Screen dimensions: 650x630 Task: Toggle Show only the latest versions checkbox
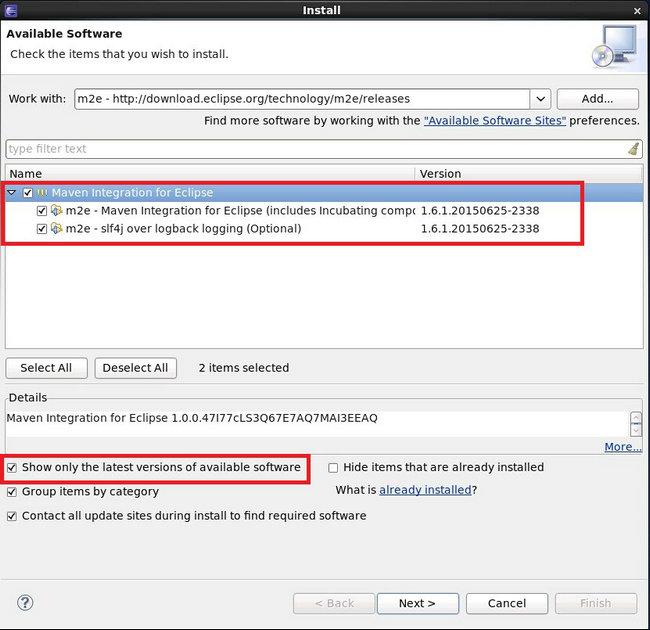pyautogui.click(x=12, y=468)
